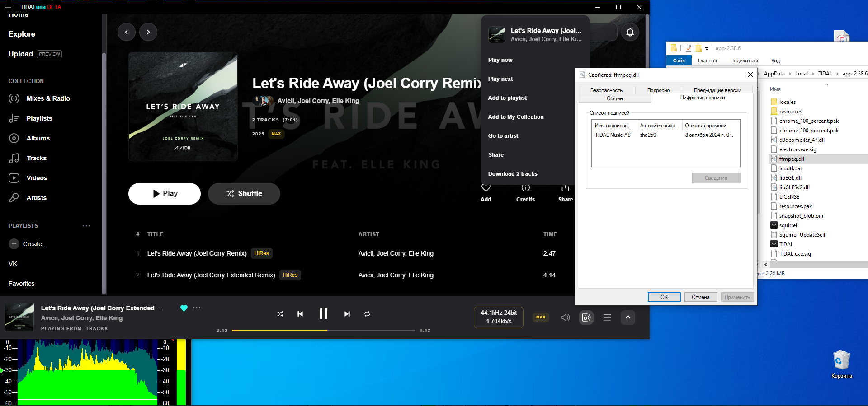Toggle repeat mode in the player bar
The height and width of the screenshot is (406, 868).
pyautogui.click(x=367, y=314)
